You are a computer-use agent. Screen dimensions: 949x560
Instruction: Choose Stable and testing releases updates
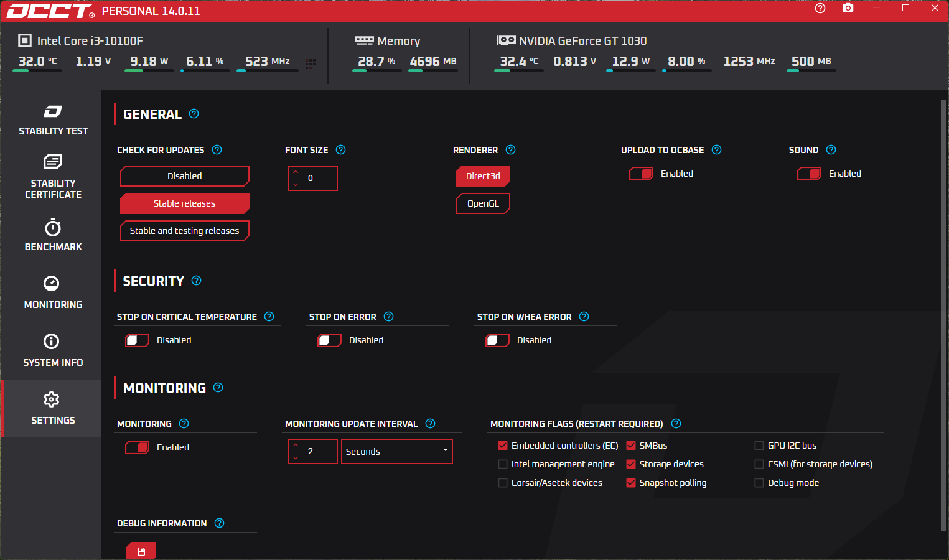pyautogui.click(x=185, y=231)
